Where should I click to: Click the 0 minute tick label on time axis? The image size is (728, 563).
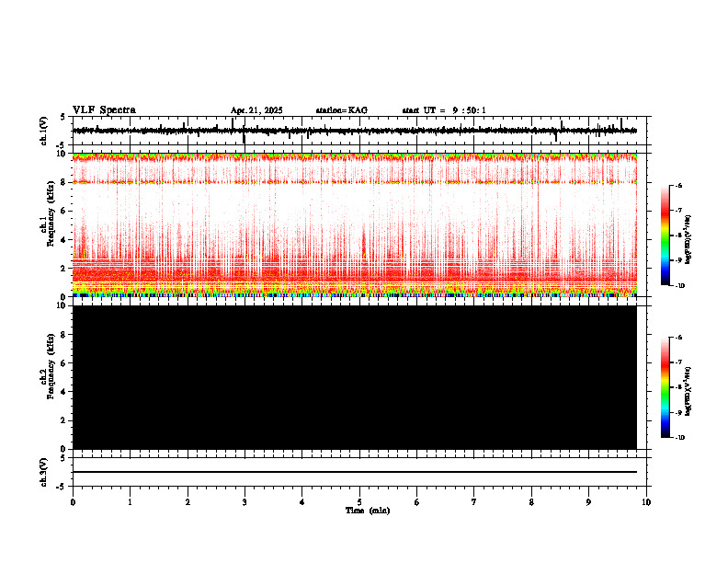[73, 502]
